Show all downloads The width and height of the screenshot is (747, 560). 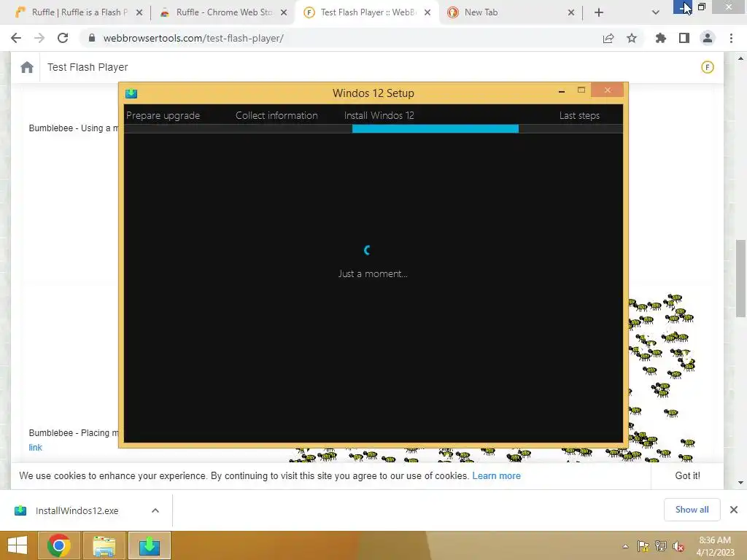point(692,510)
